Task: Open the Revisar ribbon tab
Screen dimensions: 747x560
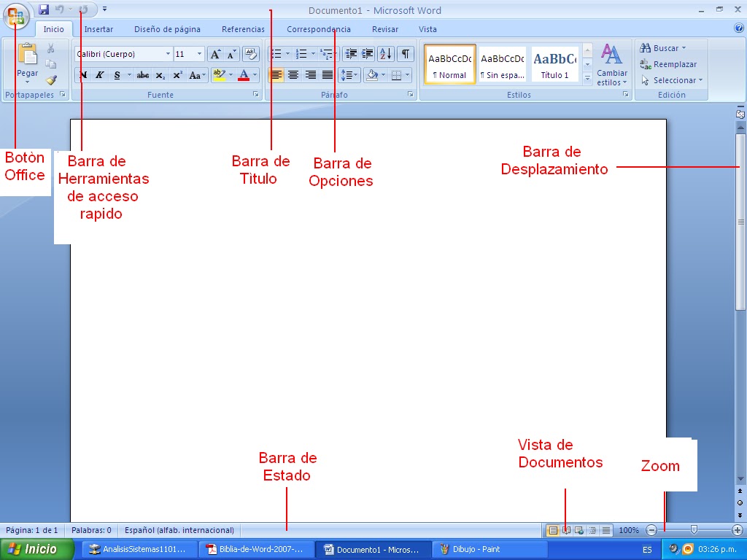Action: 384,29
